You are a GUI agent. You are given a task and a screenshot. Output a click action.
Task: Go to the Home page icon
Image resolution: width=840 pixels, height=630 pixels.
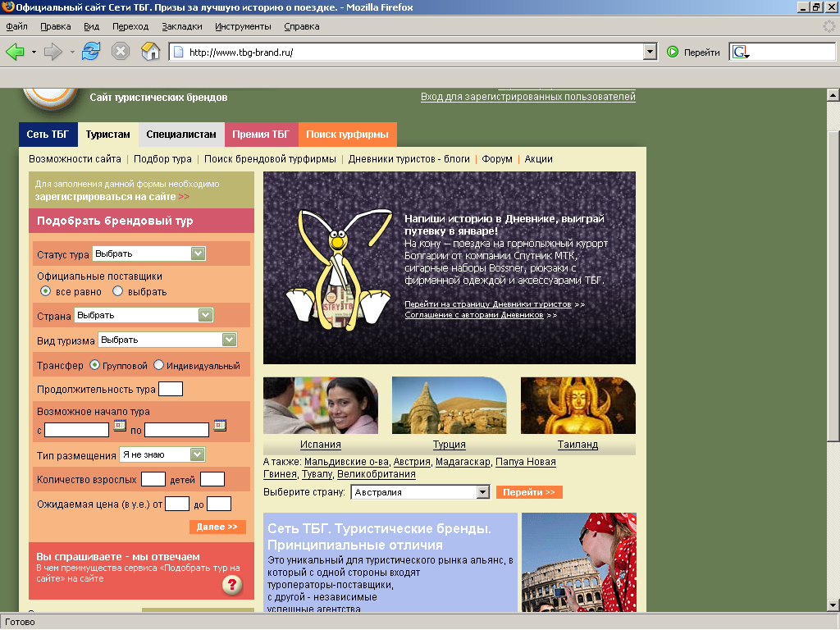click(x=151, y=52)
